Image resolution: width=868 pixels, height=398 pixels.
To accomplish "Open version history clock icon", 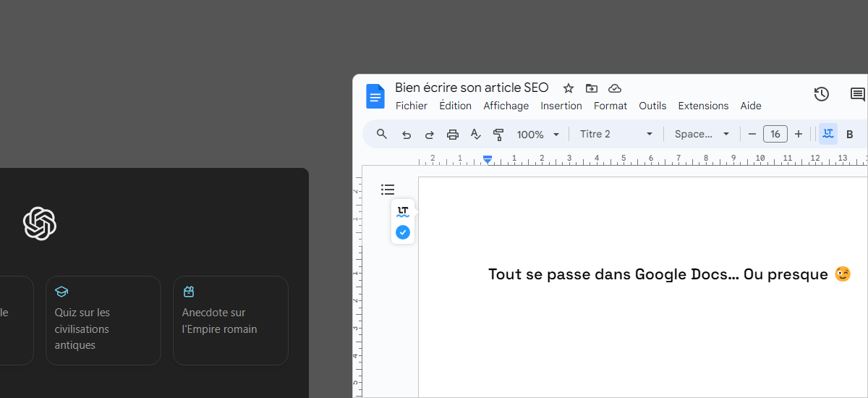I will [821, 94].
